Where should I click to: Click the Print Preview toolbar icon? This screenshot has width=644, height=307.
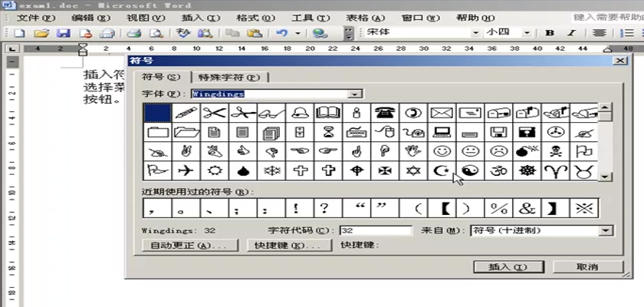pos(156,33)
